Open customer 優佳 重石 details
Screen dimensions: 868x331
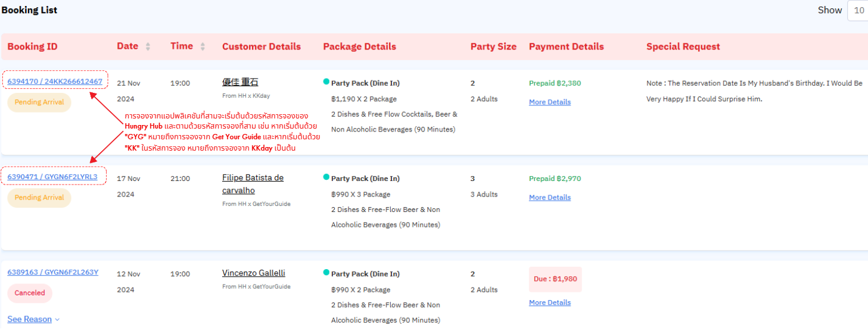pyautogui.click(x=240, y=83)
